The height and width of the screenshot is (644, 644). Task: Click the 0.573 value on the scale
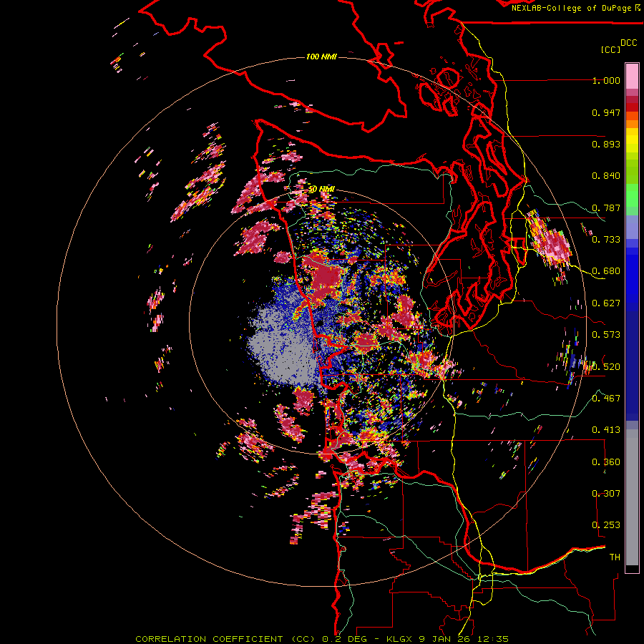pyautogui.click(x=606, y=335)
